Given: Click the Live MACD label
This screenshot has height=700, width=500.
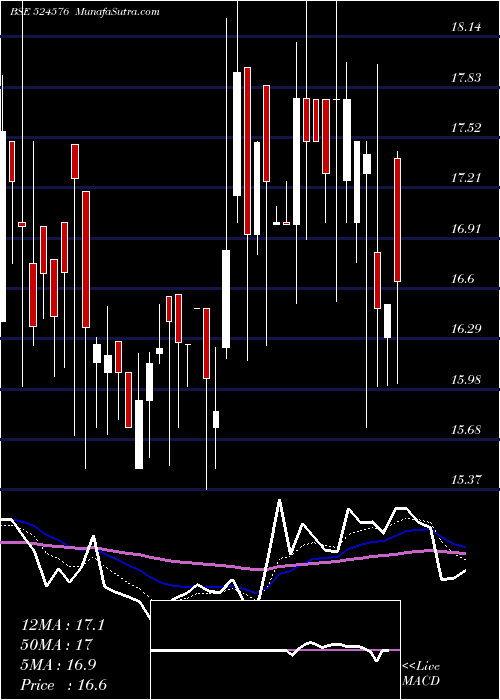Looking at the screenshot, I should 421,674.
